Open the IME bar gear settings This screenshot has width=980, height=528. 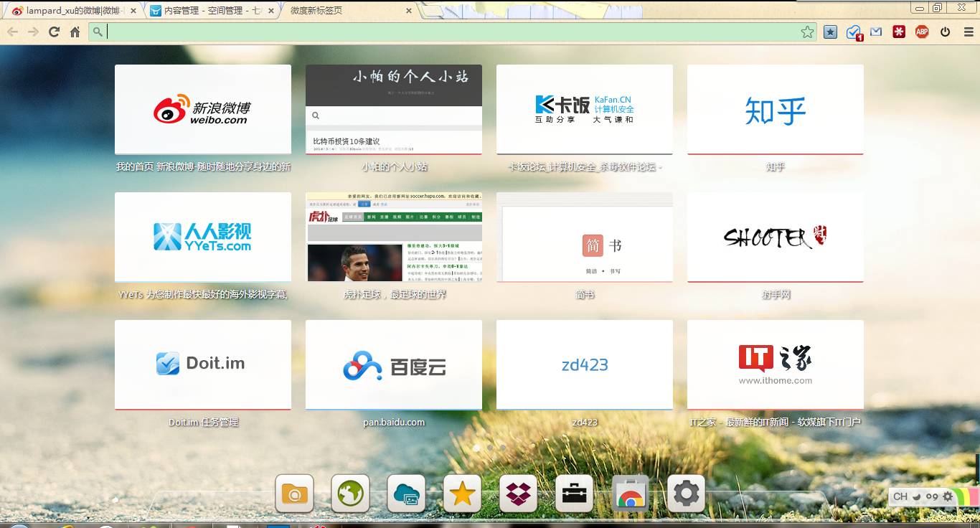[x=948, y=496]
